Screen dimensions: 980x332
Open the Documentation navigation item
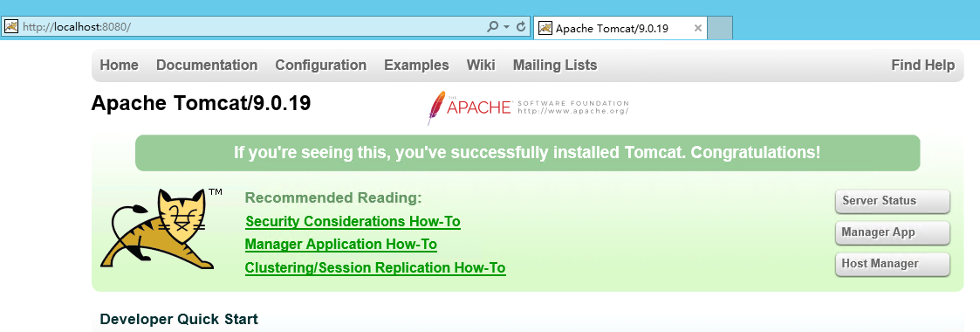pyautogui.click(x=207, y=65)
